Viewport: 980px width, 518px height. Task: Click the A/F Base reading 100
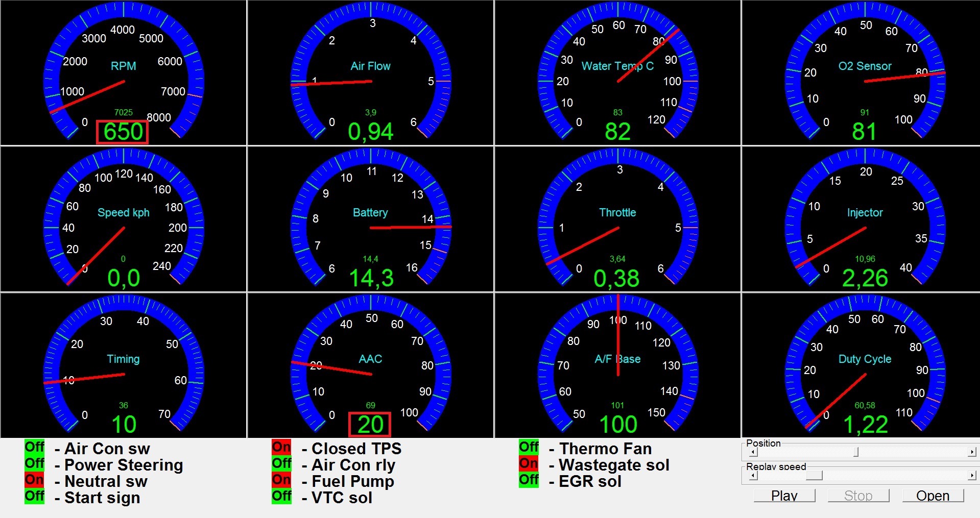618,425
